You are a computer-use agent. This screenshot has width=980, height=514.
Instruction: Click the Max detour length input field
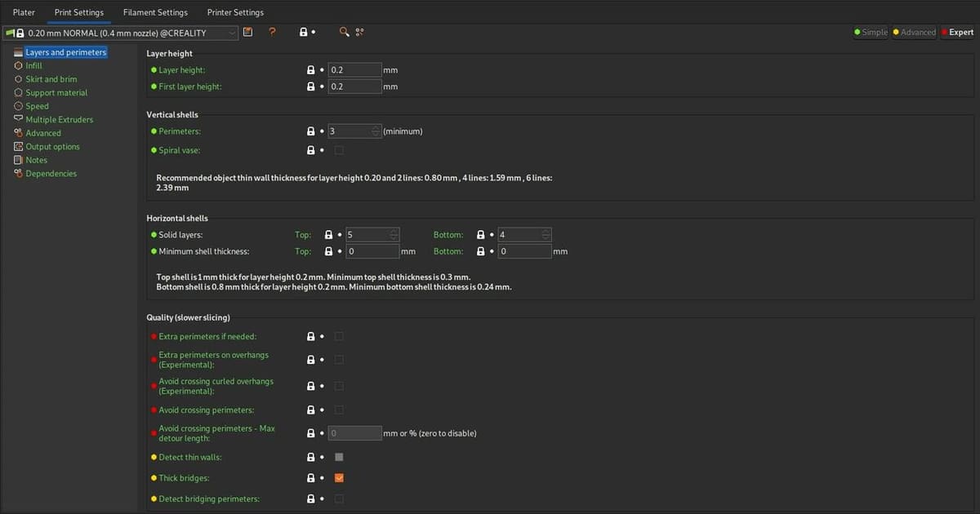pos(354,433)
